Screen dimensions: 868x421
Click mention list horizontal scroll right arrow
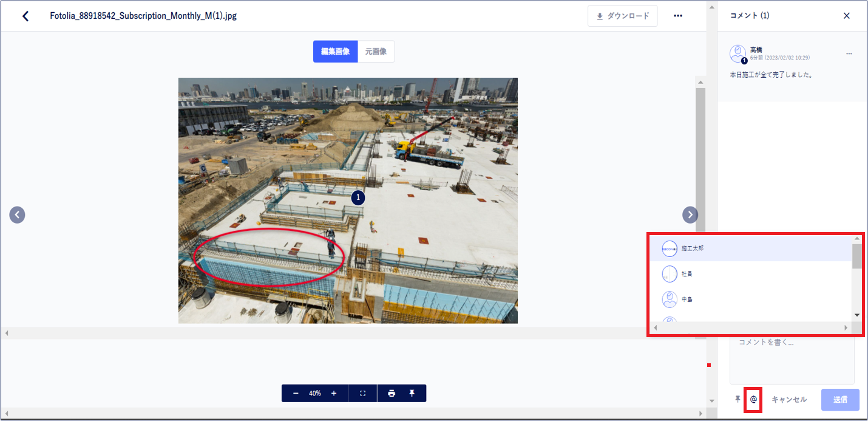pyautogui.click(x=846, y=327)
